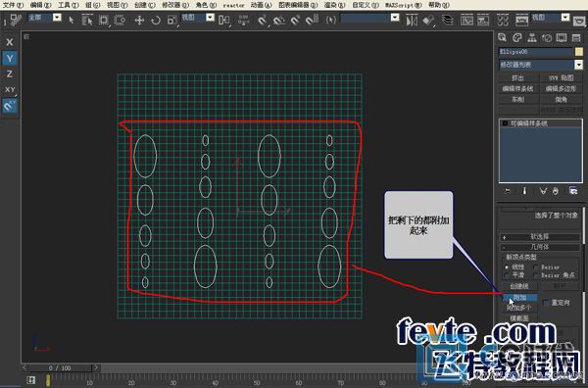Open the Hierarchy panel tab
The image size is (588, 388).
point(532,37)
